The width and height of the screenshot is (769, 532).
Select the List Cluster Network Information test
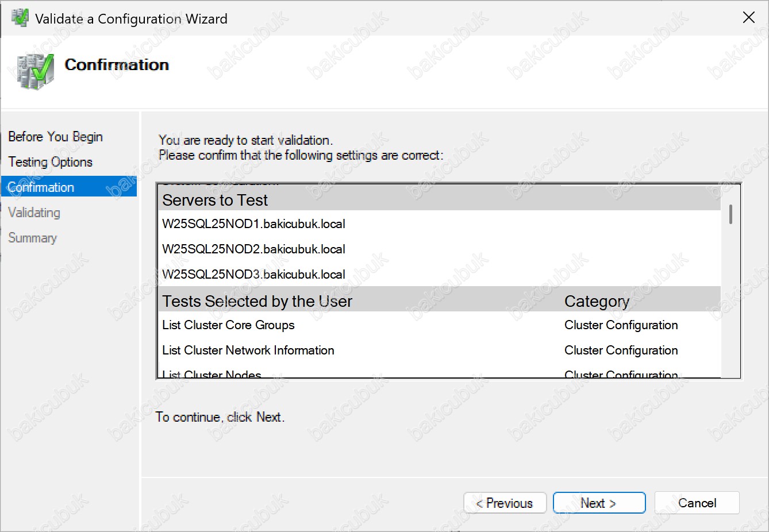[248, 350]
